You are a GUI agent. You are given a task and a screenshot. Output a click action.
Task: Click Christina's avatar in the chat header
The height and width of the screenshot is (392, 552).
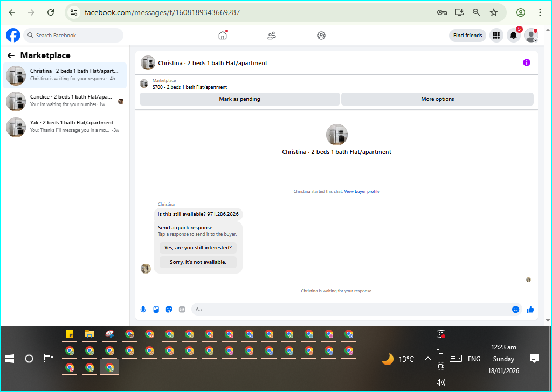coord(148,63)
